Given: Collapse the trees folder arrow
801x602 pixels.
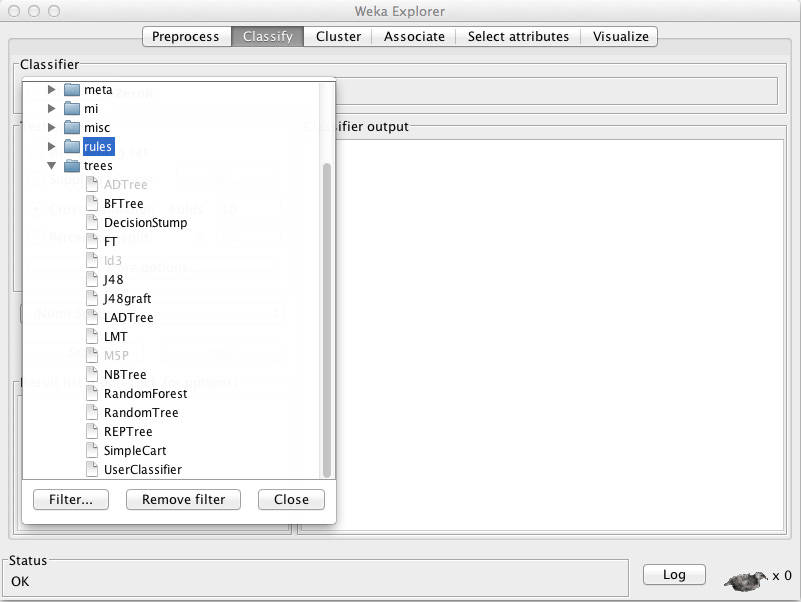Looking at the screenshot, I should click(x=51, y=166).
